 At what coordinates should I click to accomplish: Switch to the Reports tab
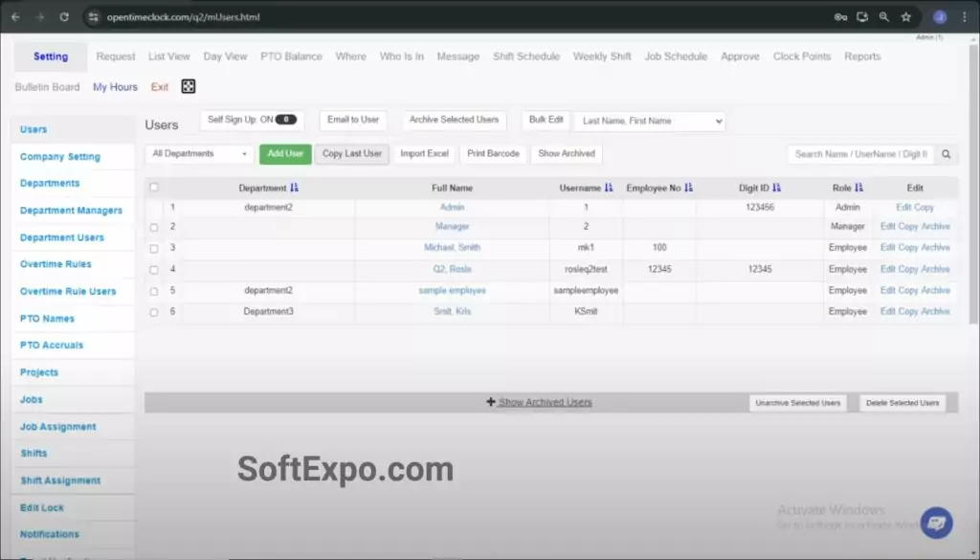(862, 56)
